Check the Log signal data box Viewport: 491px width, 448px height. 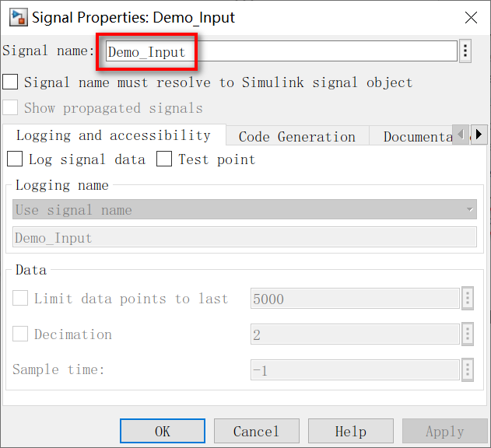pyautogui.click(x=15, y=159)
